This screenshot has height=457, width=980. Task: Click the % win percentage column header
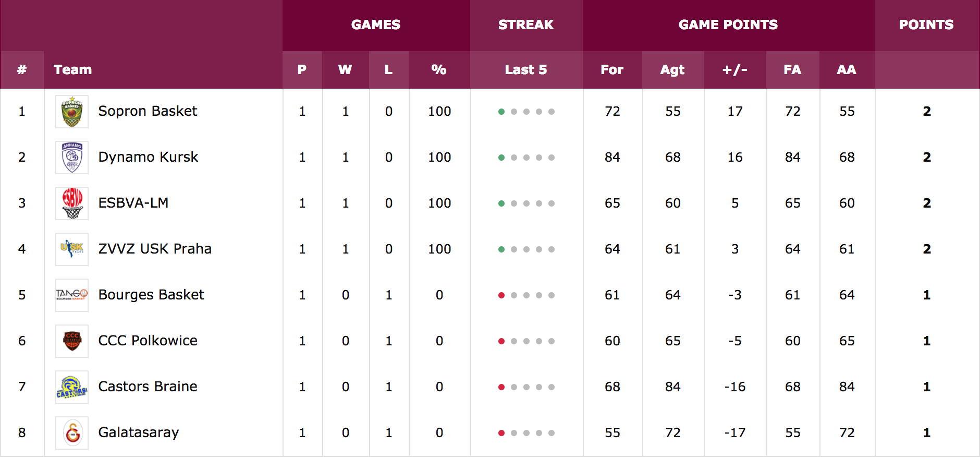point(439,69)
